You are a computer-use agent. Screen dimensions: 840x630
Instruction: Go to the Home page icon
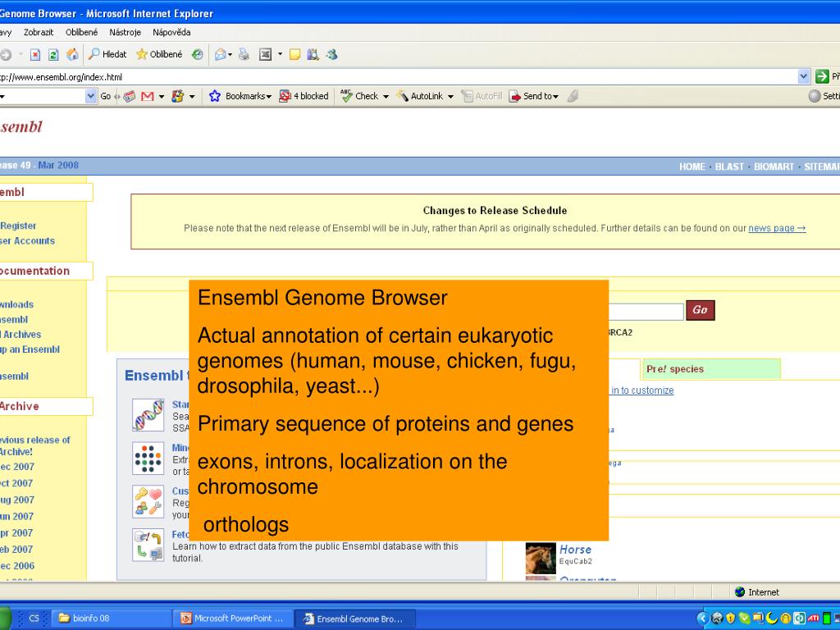coord(72,54)
